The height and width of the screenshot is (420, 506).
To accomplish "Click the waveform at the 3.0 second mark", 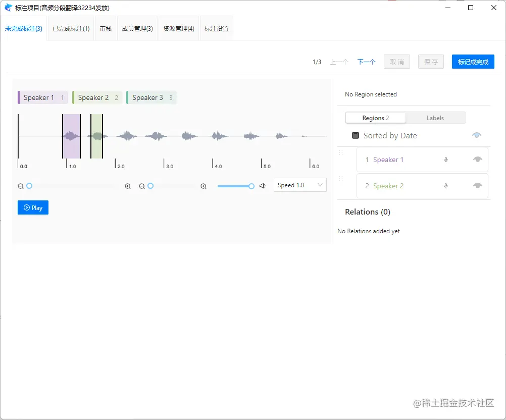I will click(x=164, y=136).
